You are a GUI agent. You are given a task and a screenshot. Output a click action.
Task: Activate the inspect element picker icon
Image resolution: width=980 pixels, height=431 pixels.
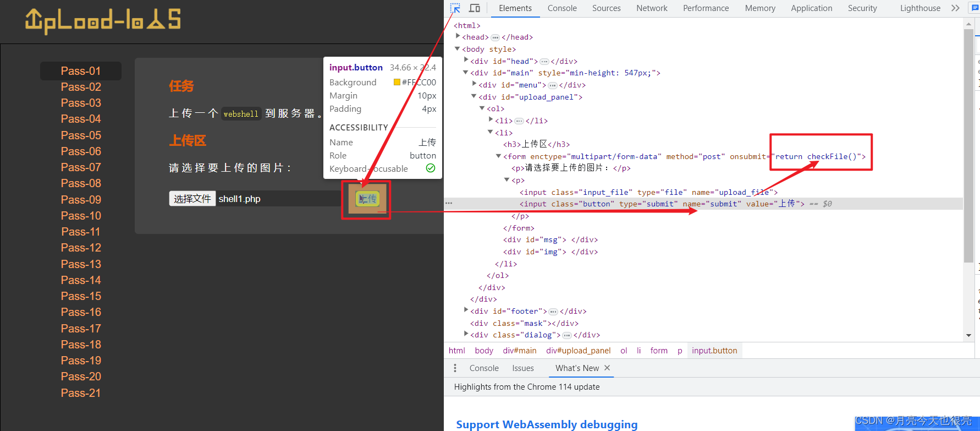[x=455, y=8]
